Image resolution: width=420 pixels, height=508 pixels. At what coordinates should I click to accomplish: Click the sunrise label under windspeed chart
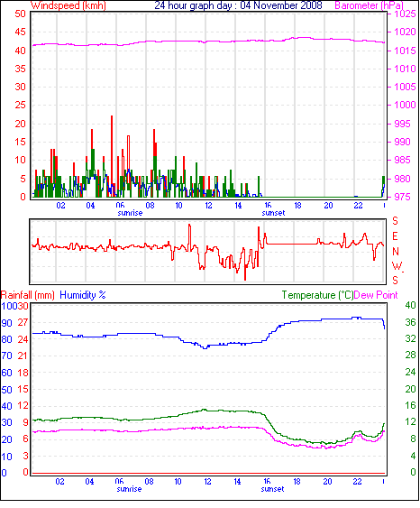pyautogui.click(x=130, y=213)
